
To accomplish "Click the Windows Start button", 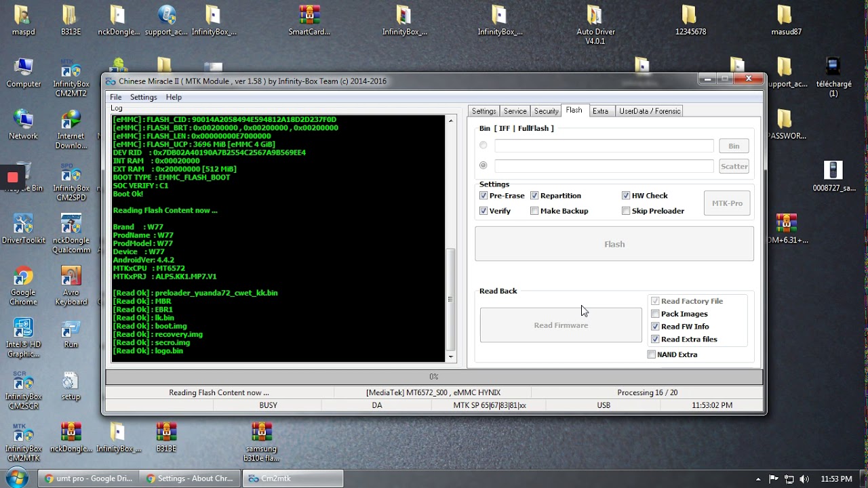I will click(x=16, y=478).
